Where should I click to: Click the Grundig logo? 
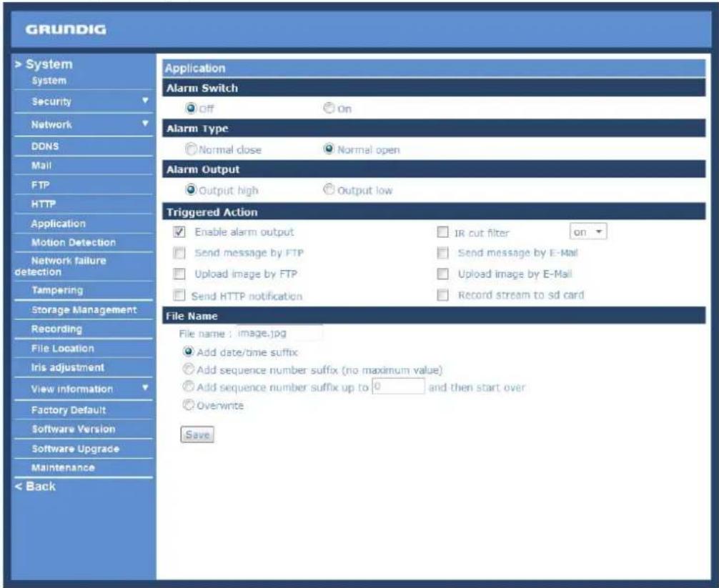pyautogui.click(x=66, y=30)
